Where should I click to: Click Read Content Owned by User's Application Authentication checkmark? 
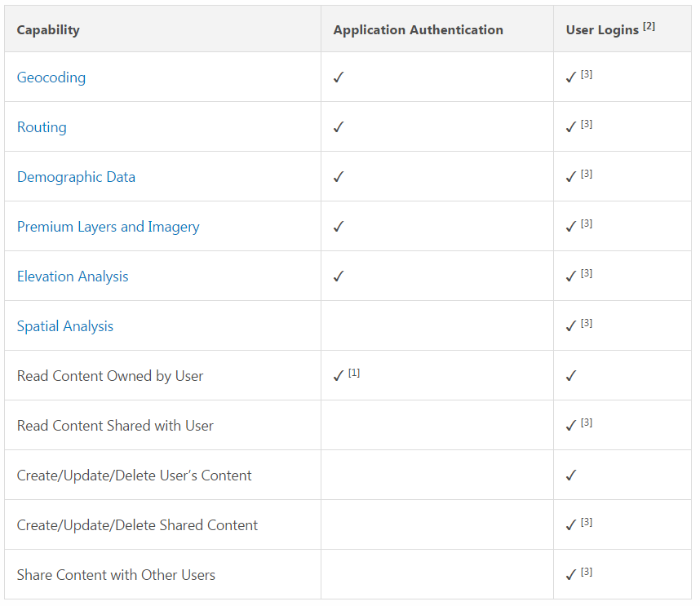[339, 376]
